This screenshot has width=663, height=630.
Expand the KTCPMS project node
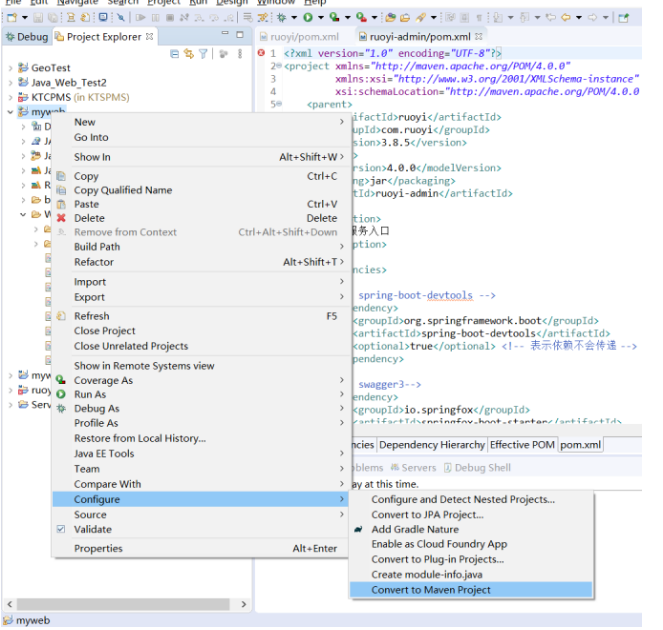point(10,97)
